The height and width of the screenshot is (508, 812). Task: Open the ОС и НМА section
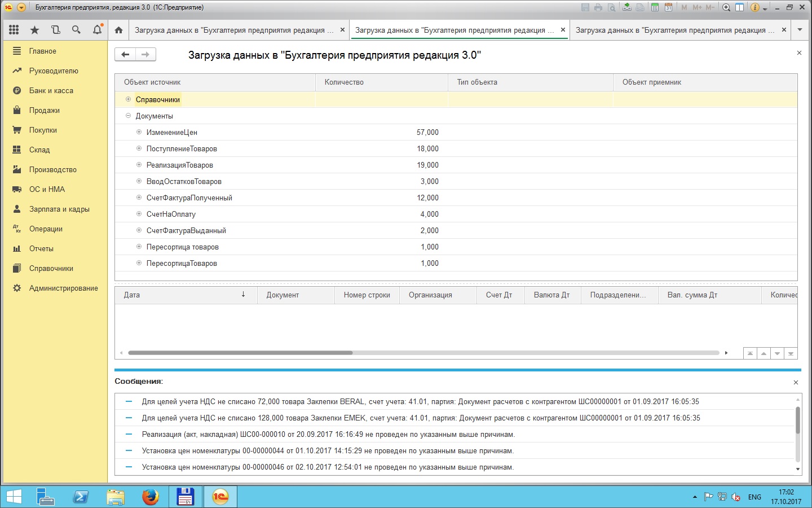(55, 189)
